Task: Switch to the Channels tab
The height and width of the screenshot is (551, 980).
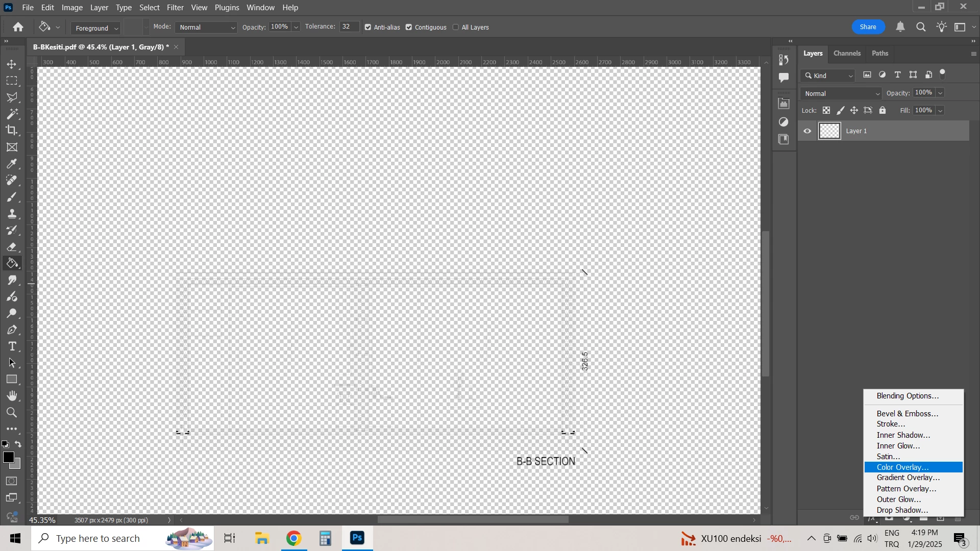Action: click(x=847, y=54)
